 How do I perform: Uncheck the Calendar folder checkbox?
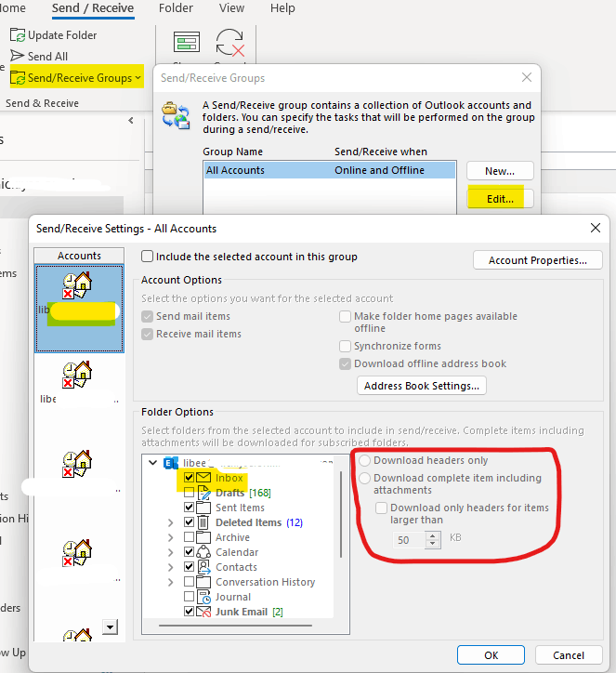(x=189, y=552)
